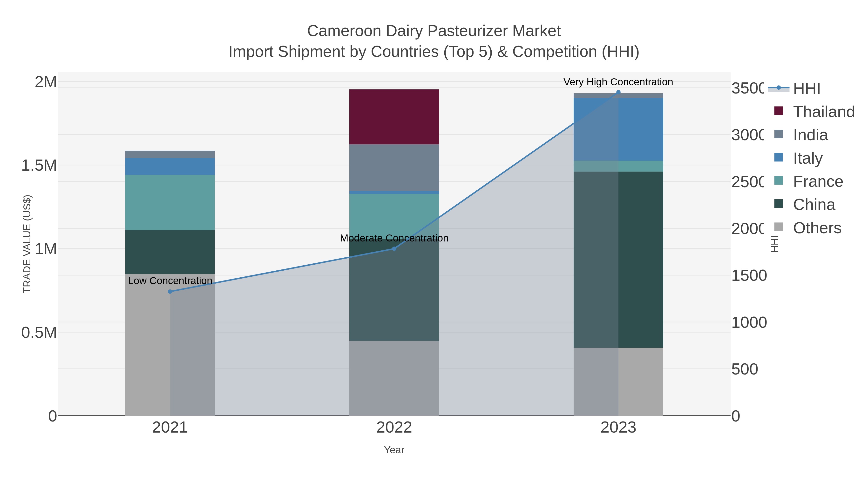Select the China bar segment in 2023
868x488 pixels.
(x=618, y=260)
